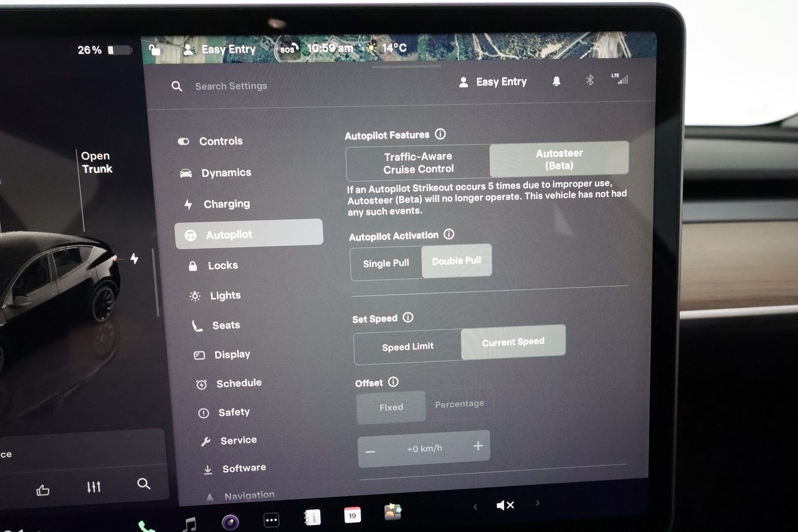Tap the LTE signal indicator
This screenshot has width=798, height=532.
coord(620,79)
